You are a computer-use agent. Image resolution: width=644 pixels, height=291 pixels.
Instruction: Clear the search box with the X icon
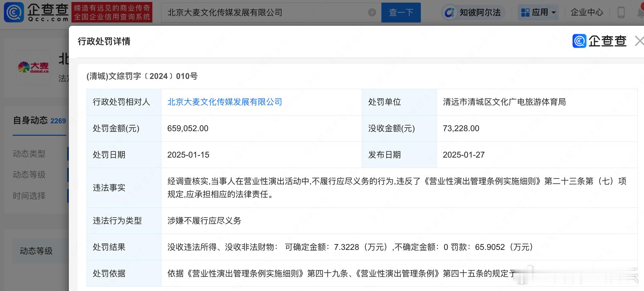(372, 13)
